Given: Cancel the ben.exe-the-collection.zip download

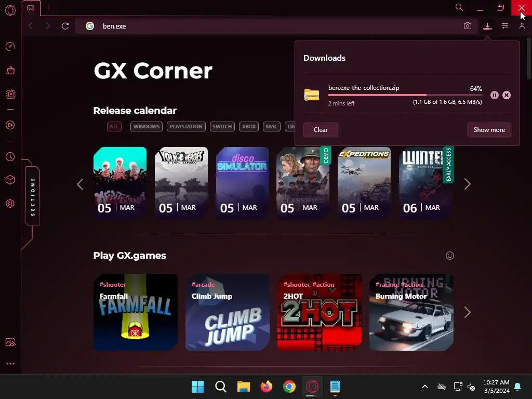Looking at the screenshot, I should coord(507,95).
